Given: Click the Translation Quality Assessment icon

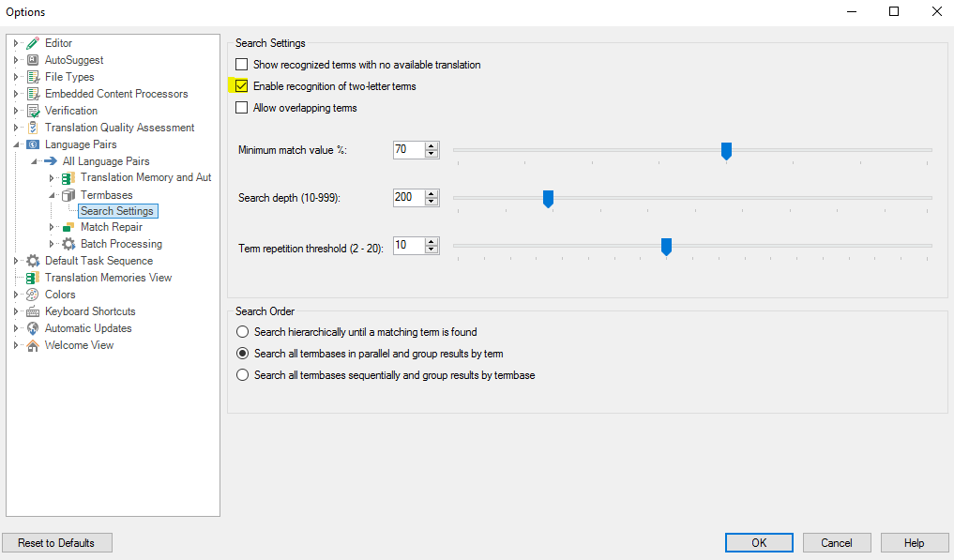Looking at the screenshot, I should [x=33, y=128].
